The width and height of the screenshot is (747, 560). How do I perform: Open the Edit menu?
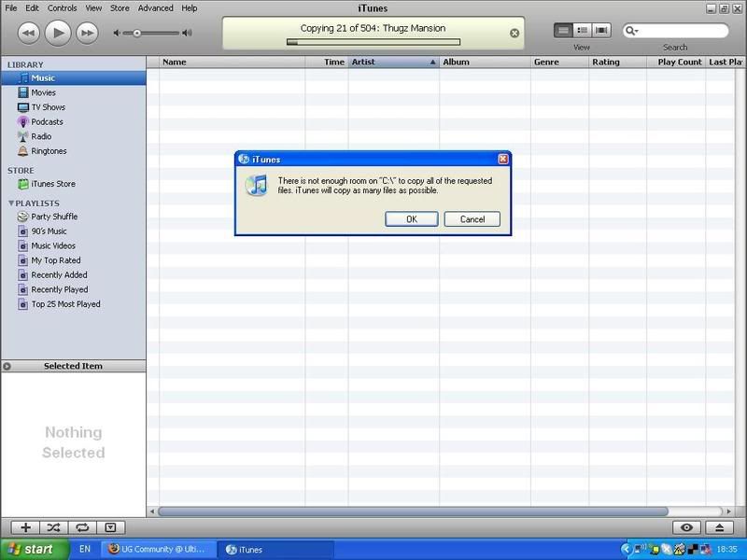click(33, 8)
